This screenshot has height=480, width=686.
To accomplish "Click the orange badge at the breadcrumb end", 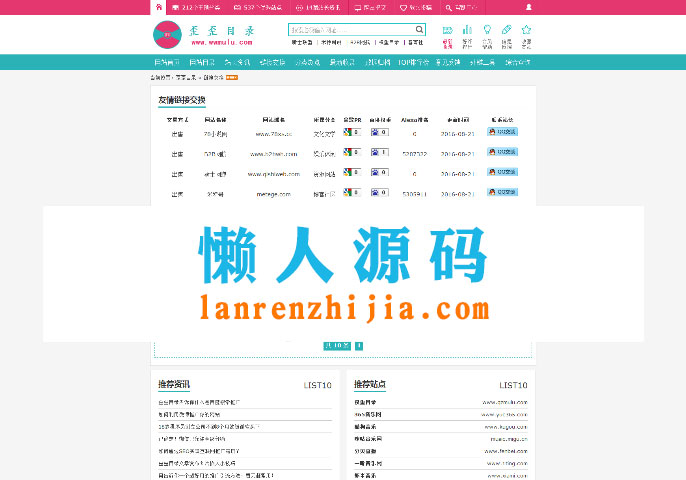I will 232,77.
